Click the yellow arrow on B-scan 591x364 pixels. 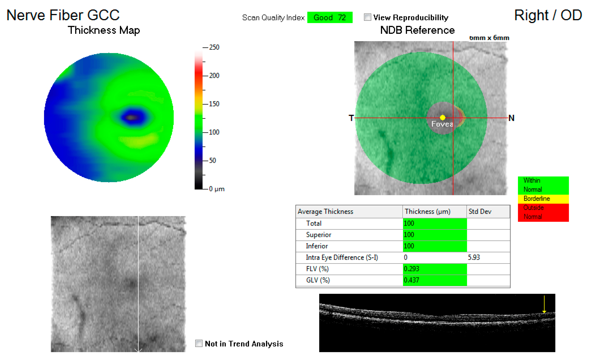pos(544,305)
